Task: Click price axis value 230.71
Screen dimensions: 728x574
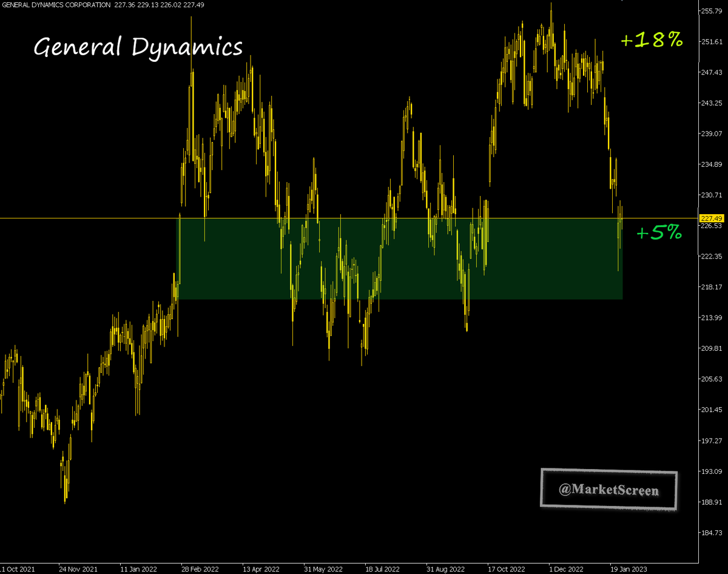Action: [712, 195]
